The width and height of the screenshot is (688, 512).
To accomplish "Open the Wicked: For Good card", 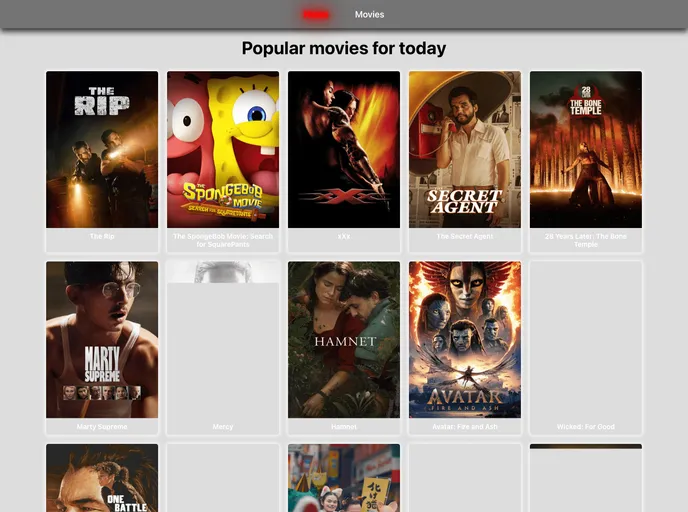I will (586, 347).
